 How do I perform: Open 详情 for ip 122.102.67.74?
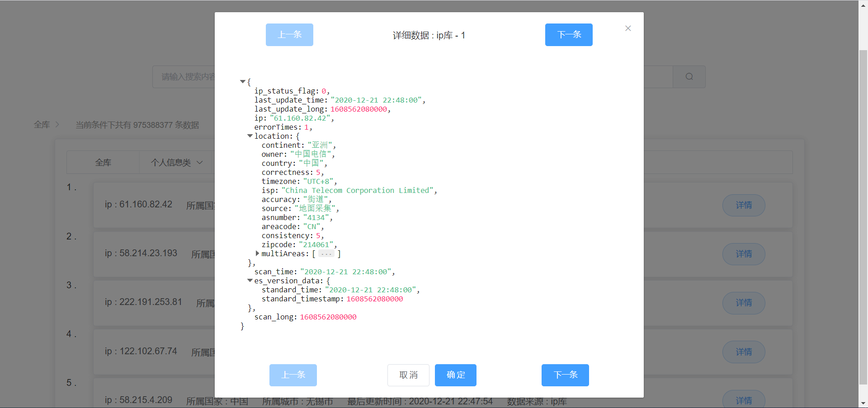point(744,352)
